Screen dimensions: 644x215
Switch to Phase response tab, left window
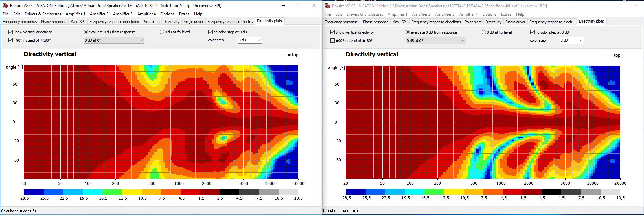[x=54, y=21]
